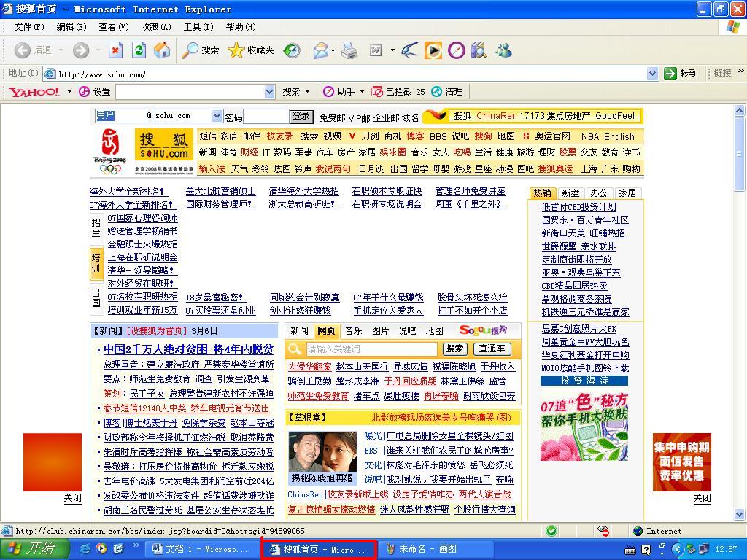Expand the Yahoo toolbar search box dropdown
747x560 pixels.
click(269, 92)
